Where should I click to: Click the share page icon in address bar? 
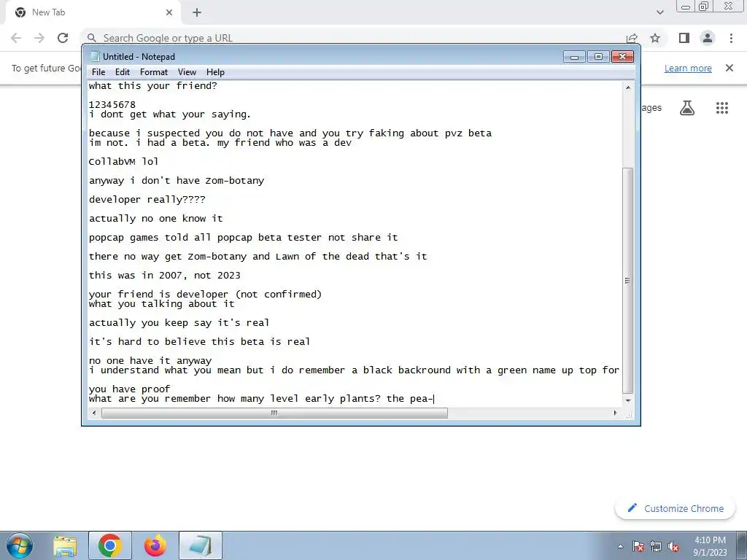pos(632,38)
